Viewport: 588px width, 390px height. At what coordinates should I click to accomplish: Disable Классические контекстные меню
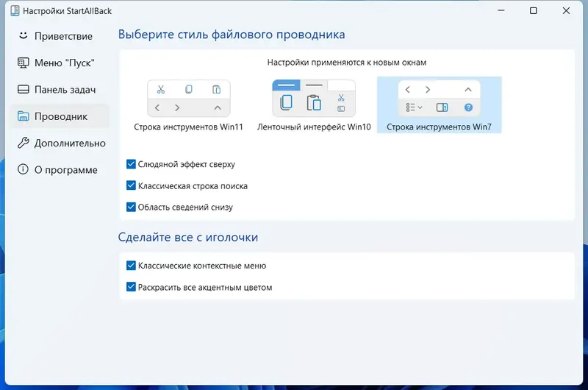pos(131,266)
